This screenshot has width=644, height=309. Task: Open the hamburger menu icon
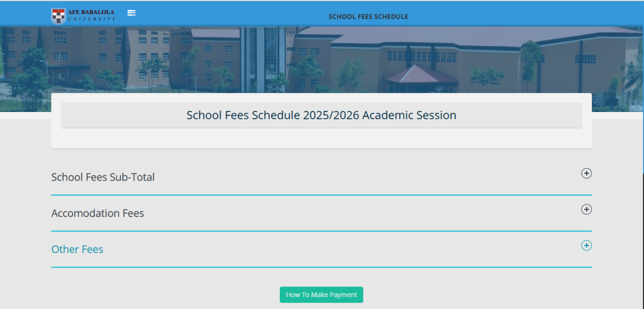tap(131, 13)
